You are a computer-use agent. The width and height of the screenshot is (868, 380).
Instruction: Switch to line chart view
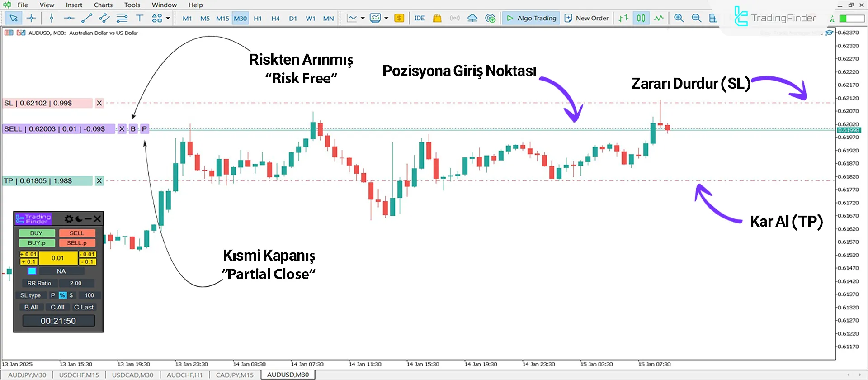[x=659, y=18]
